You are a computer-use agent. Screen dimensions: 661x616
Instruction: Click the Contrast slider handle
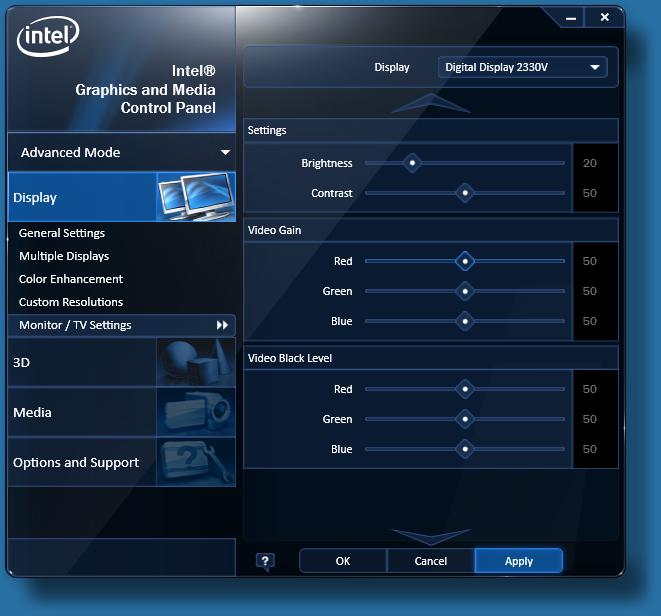coord(465,193)
